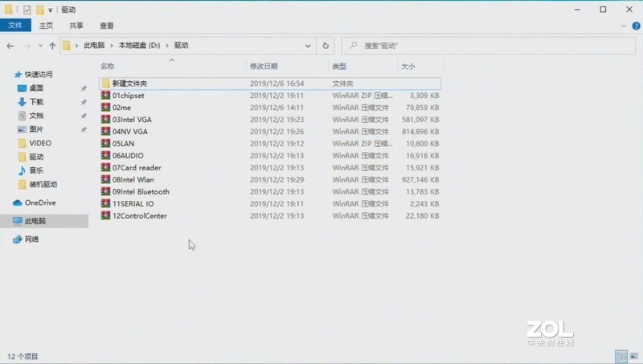Viewport: 643px width, 364px height.
Task: Open 文档 in the sidebar
Action: click(x=36, y=116)
